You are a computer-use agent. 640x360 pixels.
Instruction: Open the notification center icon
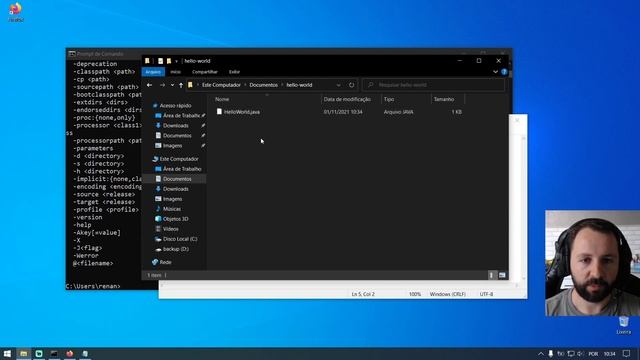[x=627, y=353]
